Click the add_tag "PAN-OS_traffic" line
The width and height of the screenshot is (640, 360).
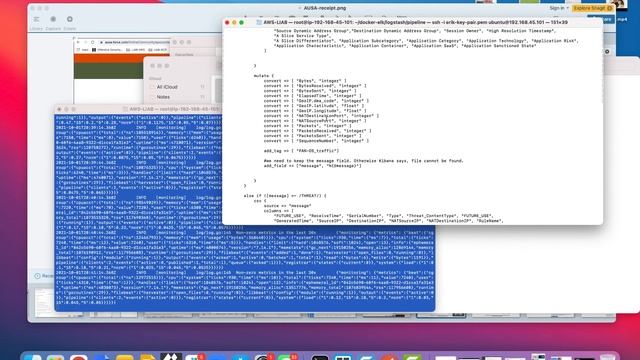tap(301, 151)
